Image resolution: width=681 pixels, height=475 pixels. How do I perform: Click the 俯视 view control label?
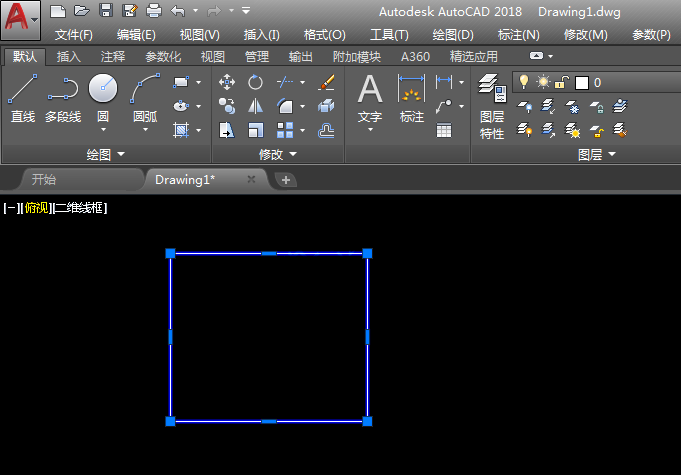[36, 208]
